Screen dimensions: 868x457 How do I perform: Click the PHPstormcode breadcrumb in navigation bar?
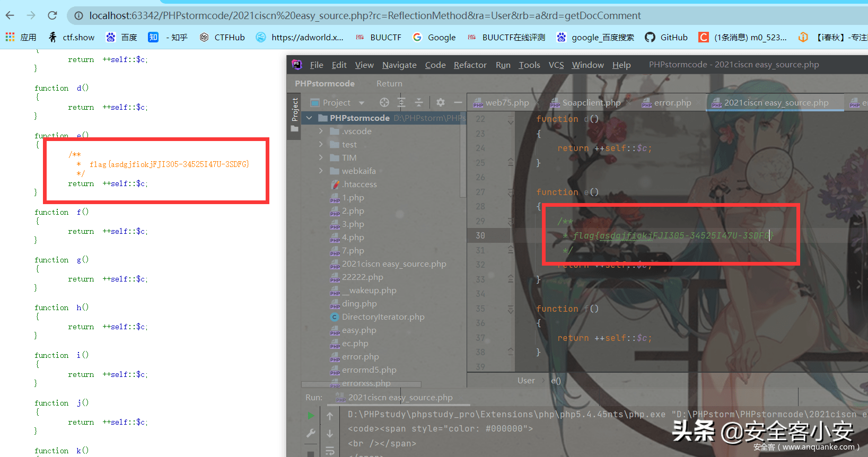[x=325, y=84]
